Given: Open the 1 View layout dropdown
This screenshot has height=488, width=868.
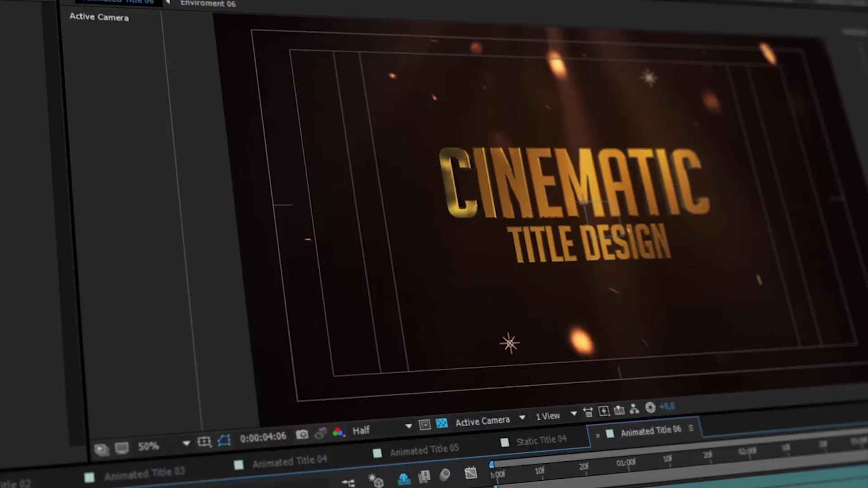Looking at the screenshot, I should coord(556,415).
